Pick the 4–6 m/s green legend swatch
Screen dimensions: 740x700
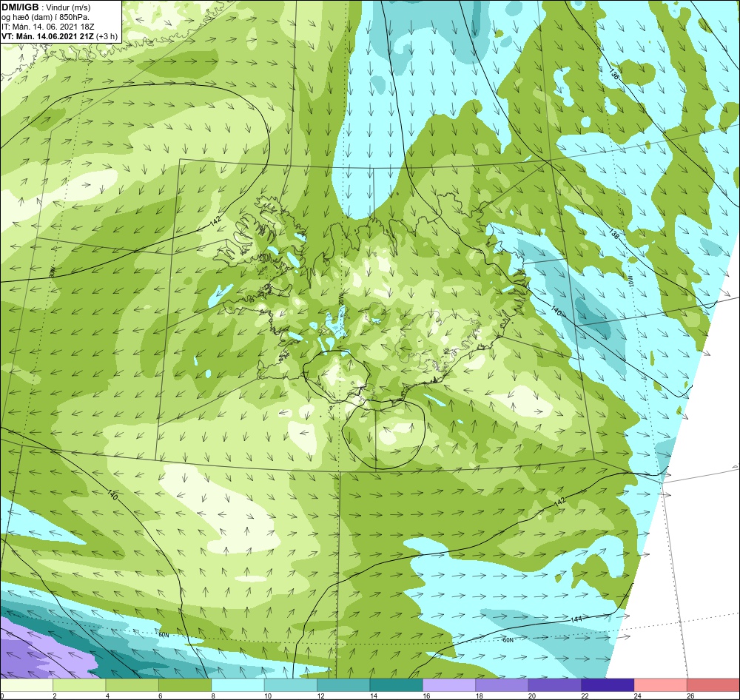132,684
